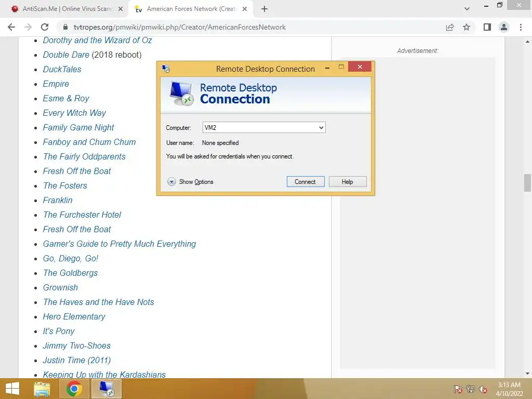Reload the TV Tropes page
The width and height of the screenshot is (532, 399).
[x=45, y=27]
